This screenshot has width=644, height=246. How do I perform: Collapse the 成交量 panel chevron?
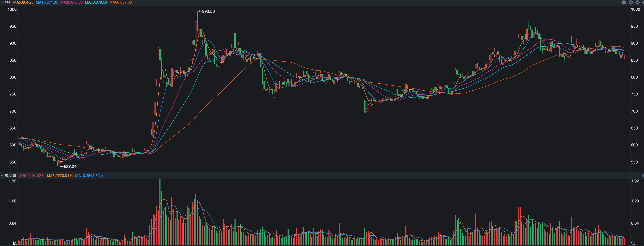2,176
